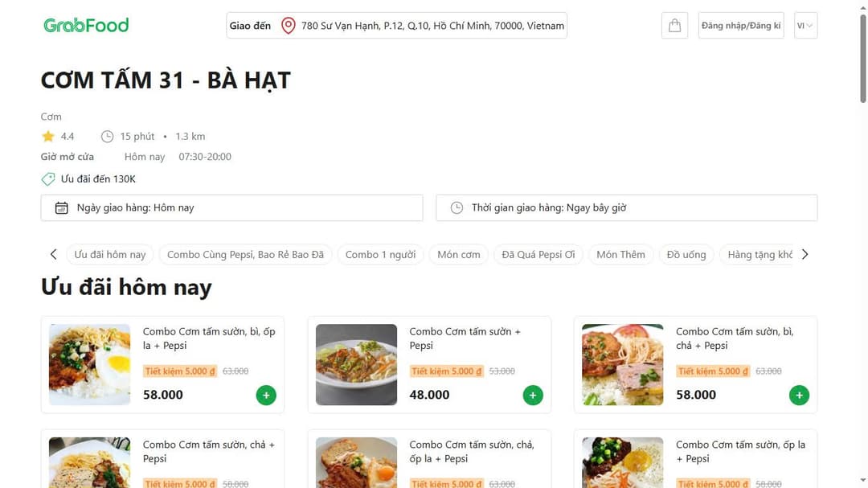Click the clock icon in the delivery time field
The image size is (868, 488).
point(454,207)
